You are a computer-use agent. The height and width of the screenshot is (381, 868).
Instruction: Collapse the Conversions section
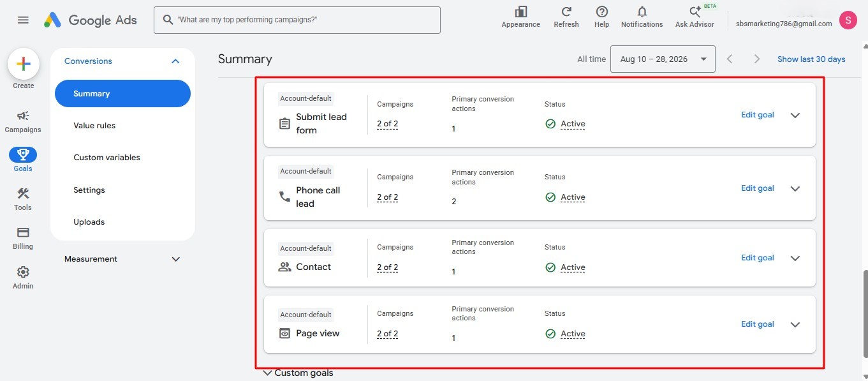pyautogui.click(x=175, y=61)
